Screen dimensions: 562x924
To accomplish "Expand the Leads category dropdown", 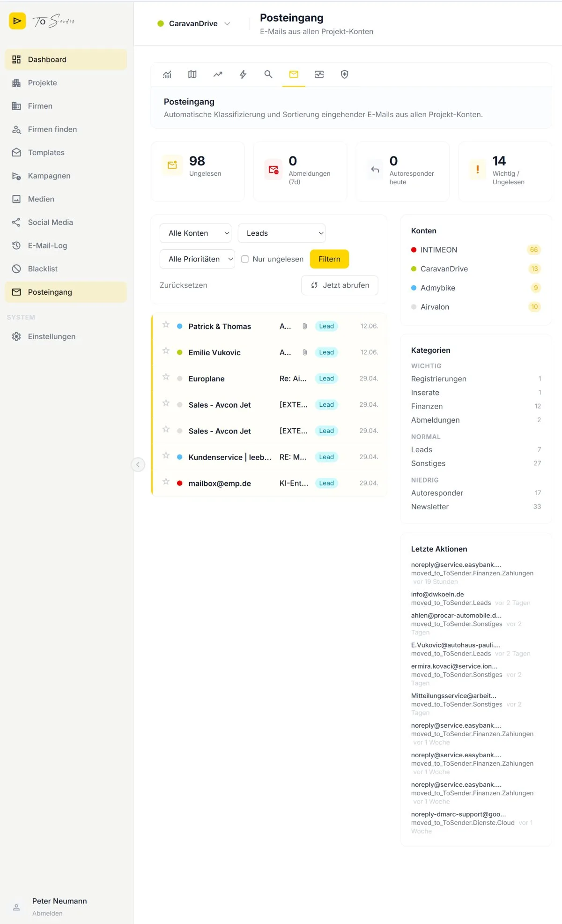I will (281, 233).
